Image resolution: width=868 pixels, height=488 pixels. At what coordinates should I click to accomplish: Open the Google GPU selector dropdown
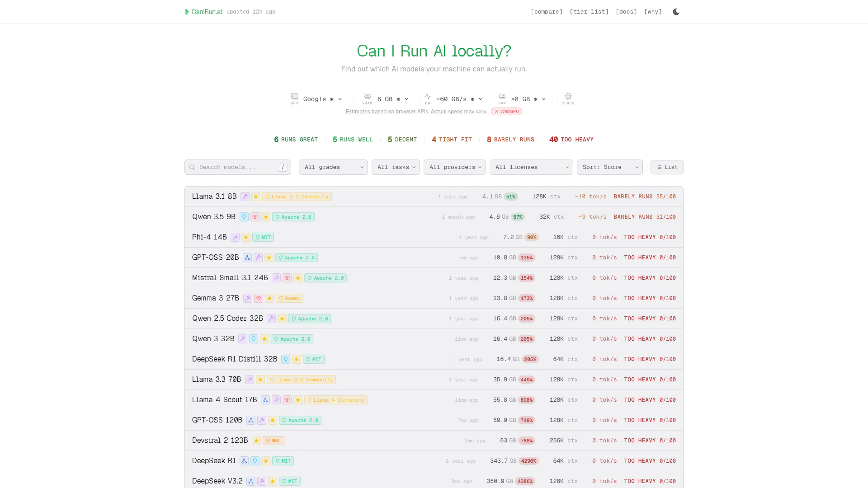pyautogui.click(x=322, y=99)
